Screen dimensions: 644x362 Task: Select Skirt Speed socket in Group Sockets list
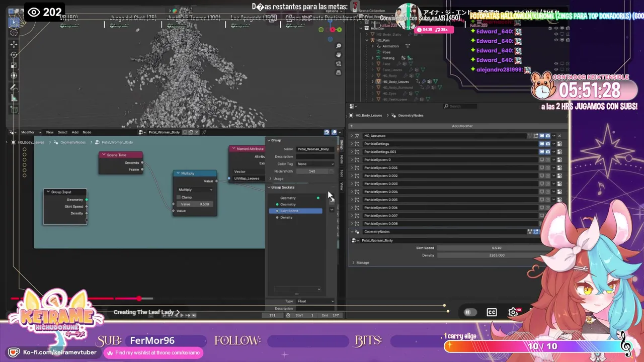tap(296, 211)
